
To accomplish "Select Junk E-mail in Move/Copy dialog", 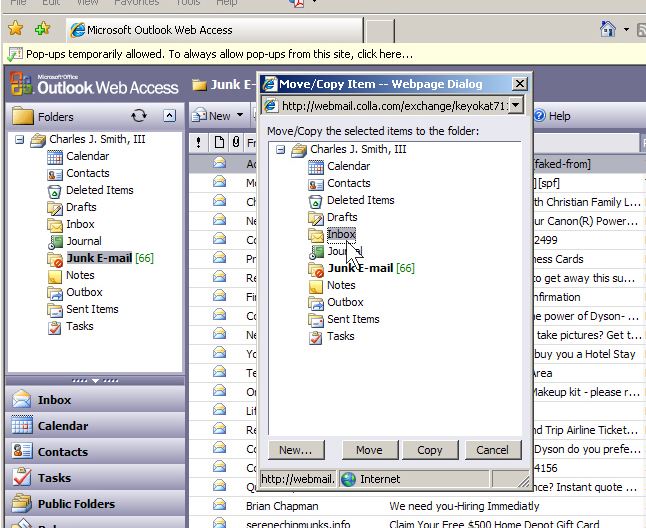I will [x=360, y=268].
